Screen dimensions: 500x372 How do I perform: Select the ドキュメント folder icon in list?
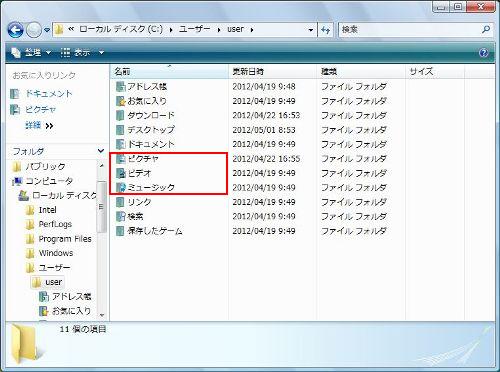tap(120, 144)
